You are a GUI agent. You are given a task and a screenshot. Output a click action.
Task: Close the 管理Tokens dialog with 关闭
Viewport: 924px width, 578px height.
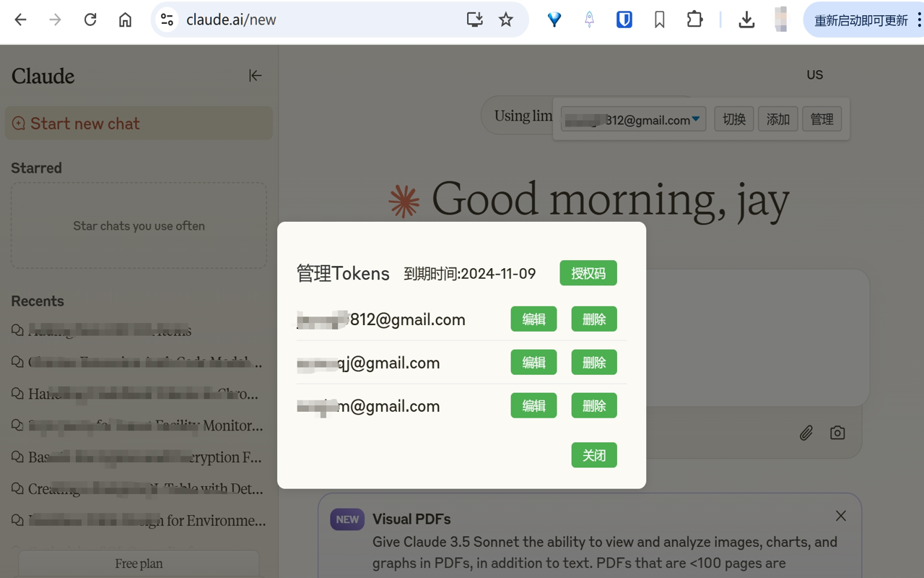pos(594,455)
